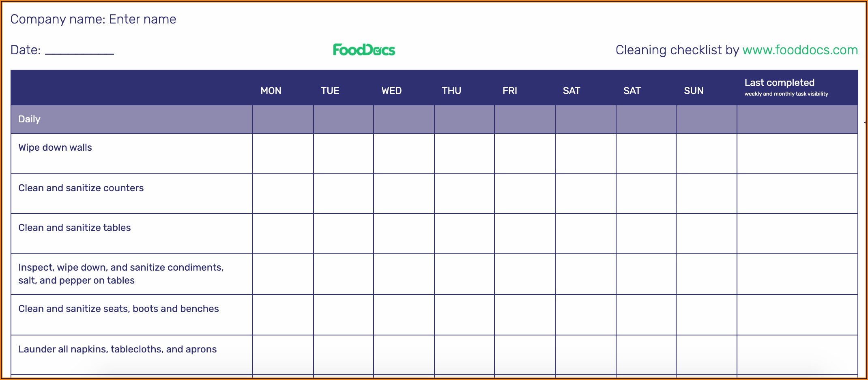Select the Daily section row label
Viewport: 868px width, 380px height.
[x=30, y=119]
